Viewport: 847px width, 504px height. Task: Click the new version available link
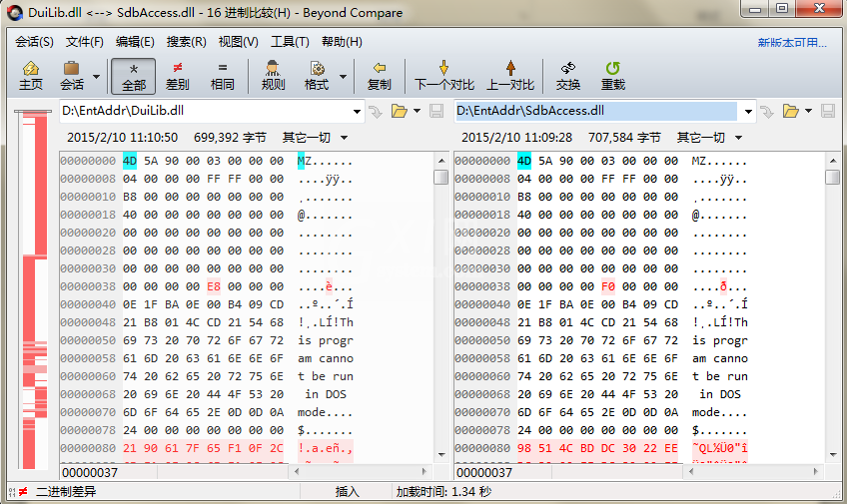[x=792, y=43]
